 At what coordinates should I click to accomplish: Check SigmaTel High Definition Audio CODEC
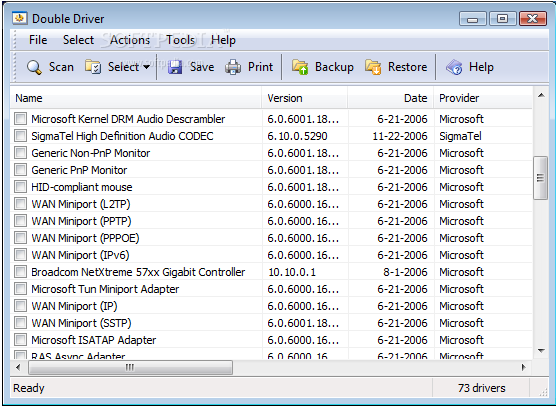pyautogui.click(x=20, y=136)
